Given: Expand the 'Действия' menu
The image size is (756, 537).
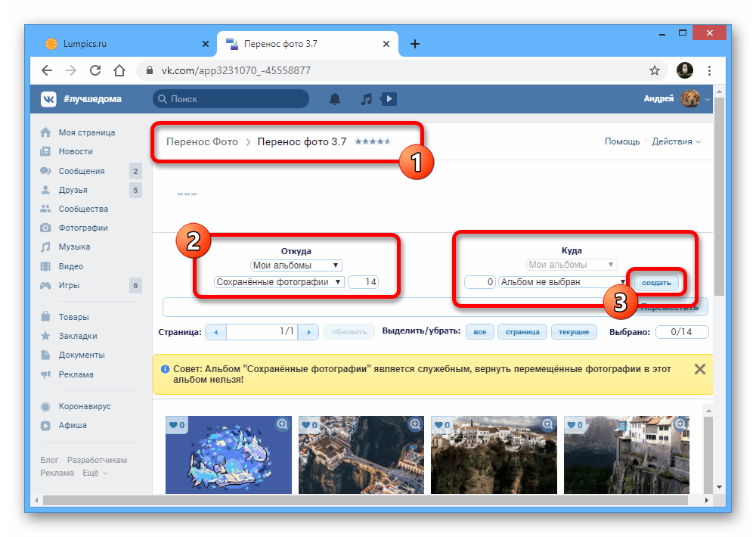Looking at the screenshot, I should (x=676, y=141).
